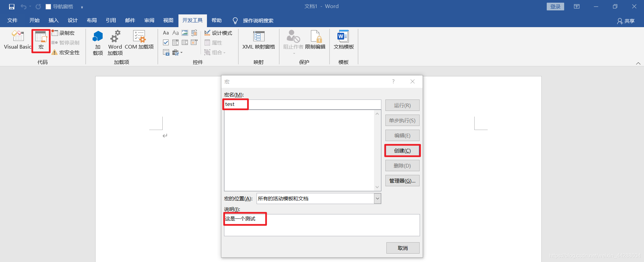This screenshot has width=644, height=262.
Task: Switch to 布局 tab
Action: [x=92, y=20]
